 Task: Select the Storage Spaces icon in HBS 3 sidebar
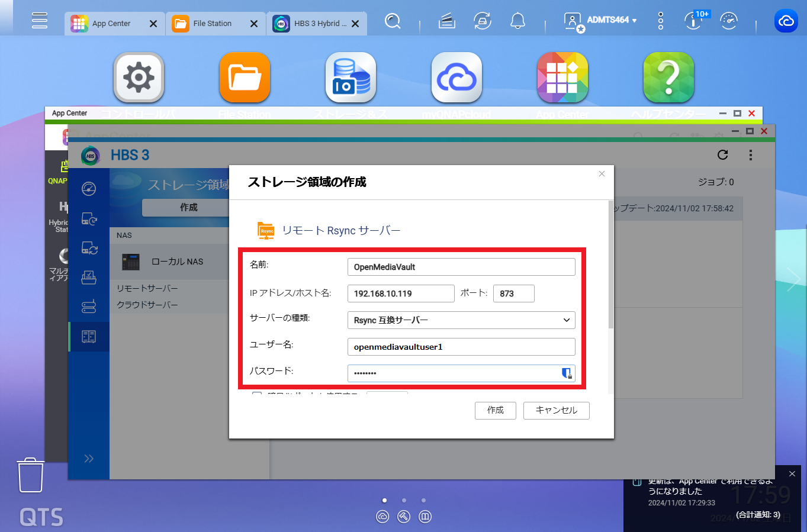coord(89,337)
